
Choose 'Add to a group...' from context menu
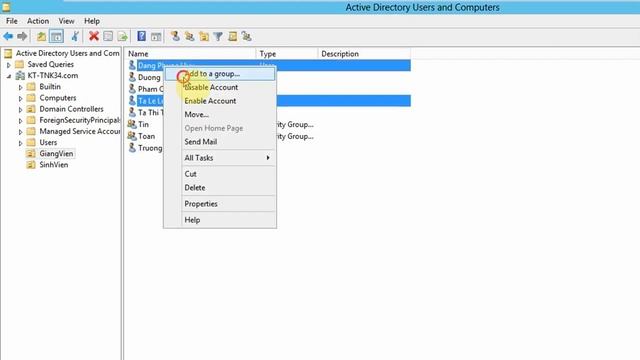point(220,74)
